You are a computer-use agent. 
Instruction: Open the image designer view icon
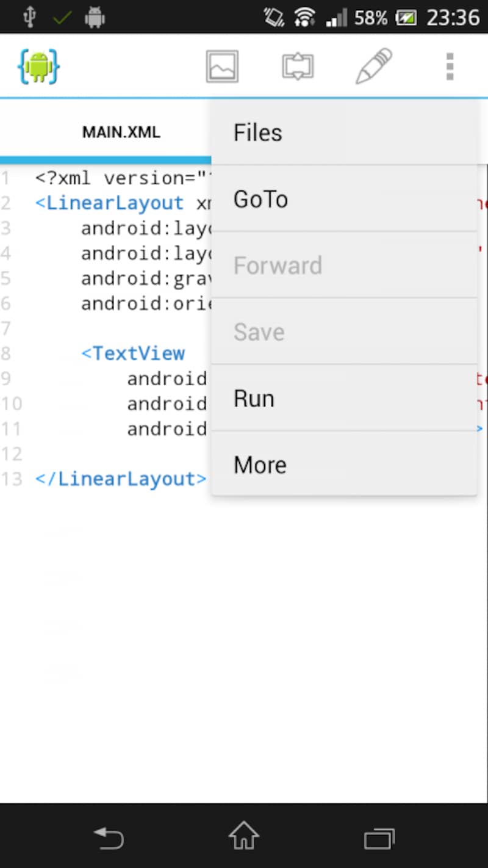[x=222, y=67]
